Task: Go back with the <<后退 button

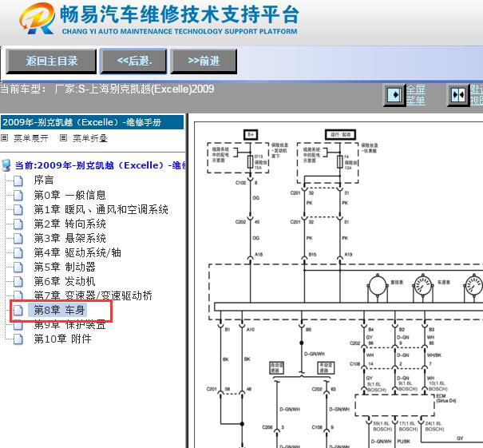Action: (133, 61)
